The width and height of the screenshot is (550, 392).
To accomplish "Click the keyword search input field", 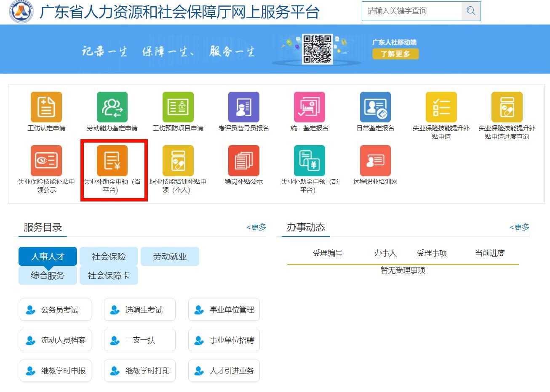I will 411,11.
